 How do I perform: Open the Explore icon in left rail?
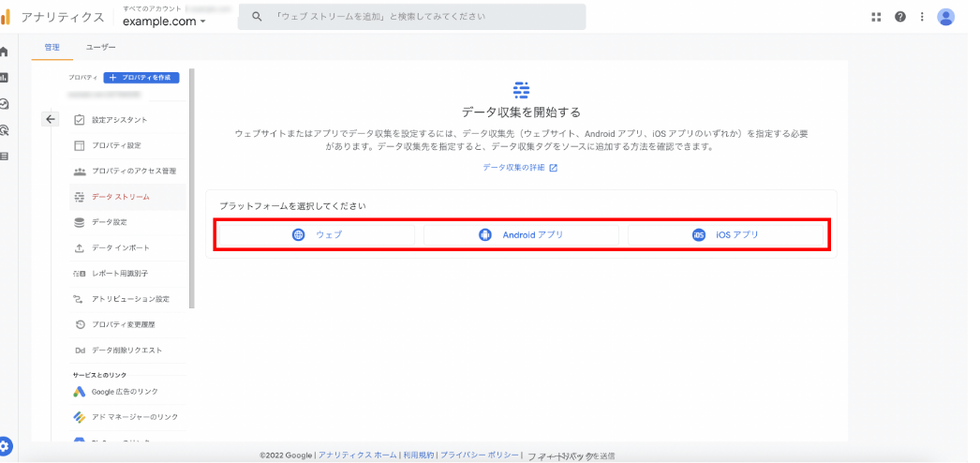[x=4, y=104]
